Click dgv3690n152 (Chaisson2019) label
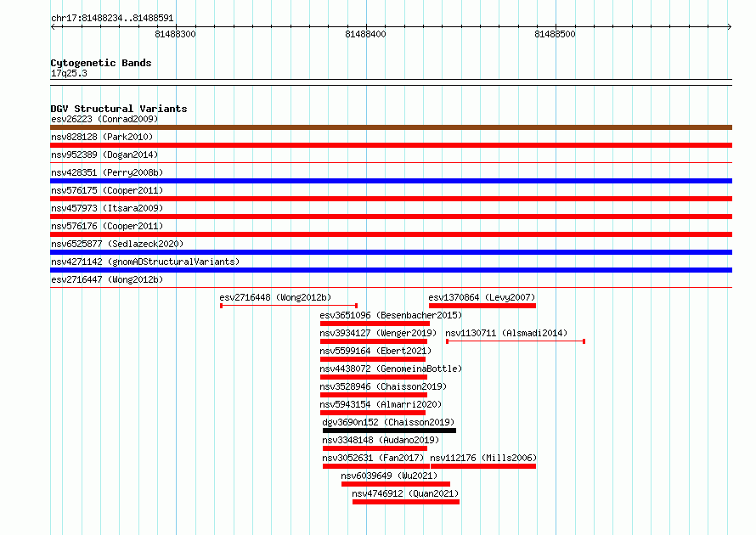Image resolution: width=756 pixels, height=535 pixels. tap(388, 422)
